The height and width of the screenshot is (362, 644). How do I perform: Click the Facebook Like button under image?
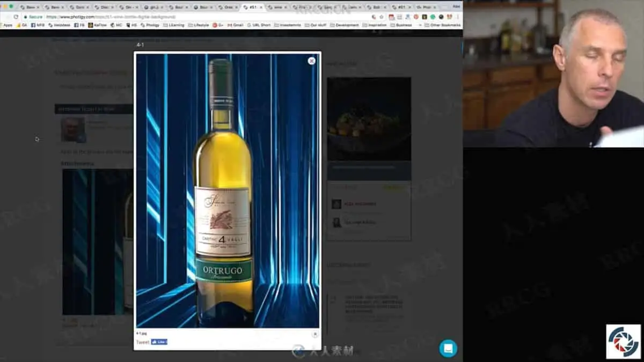point(159,342)
